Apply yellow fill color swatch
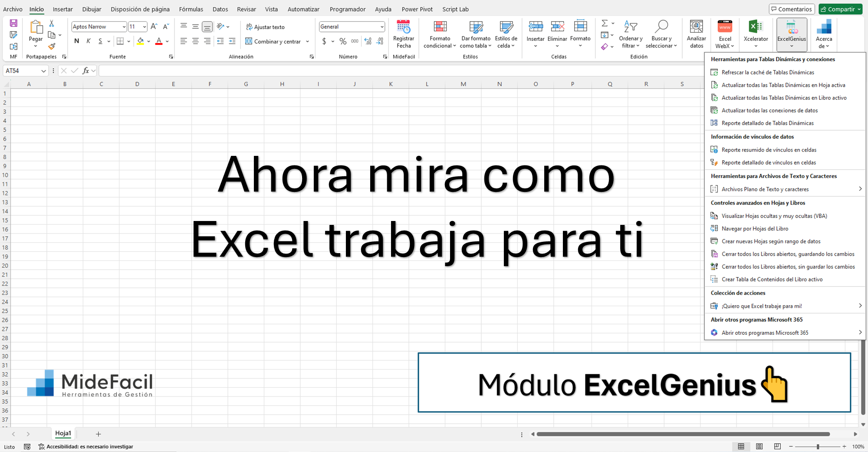868x452 pixels. coord(140,41)
